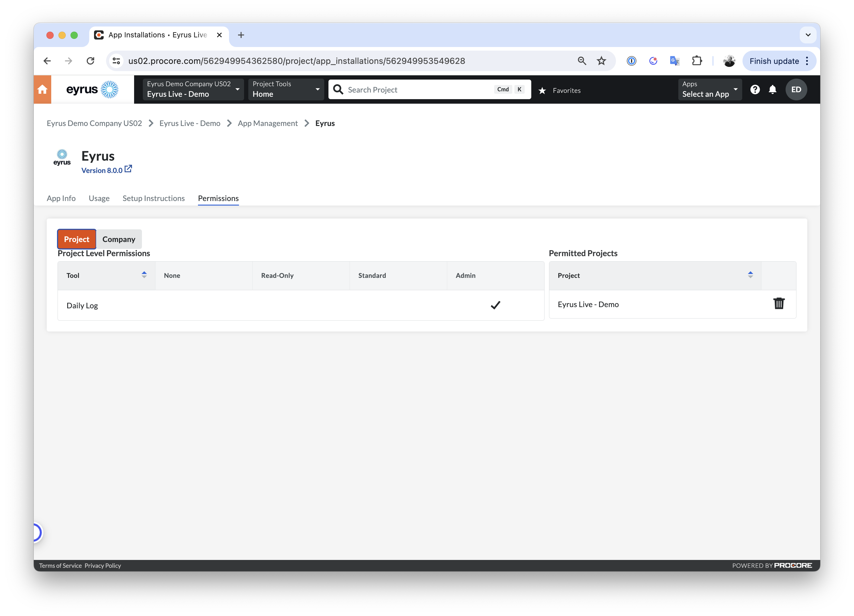The width and height of the screenshot is (854, 616).
Task: Bookmark this page with the star icon
Action: pos(601,61)
